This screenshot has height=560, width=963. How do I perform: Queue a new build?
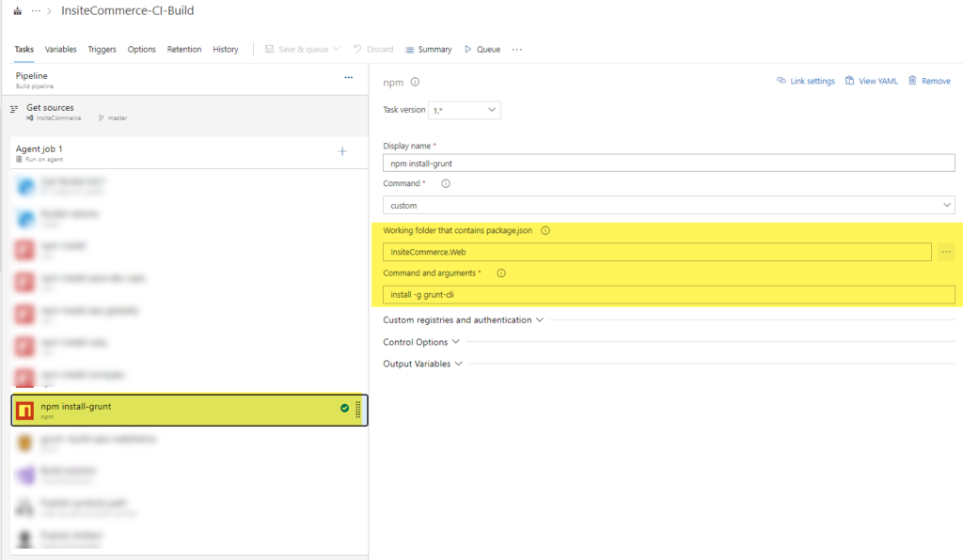(x=482, y=49)
